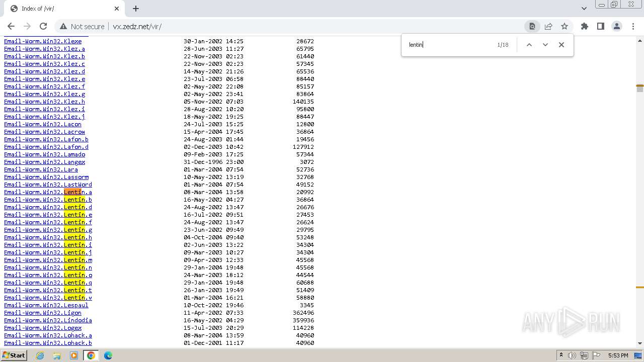This screenshot has height=362, width=644.
Task: Open the Extensions puzzle icon
Action: tap(584, 26)
